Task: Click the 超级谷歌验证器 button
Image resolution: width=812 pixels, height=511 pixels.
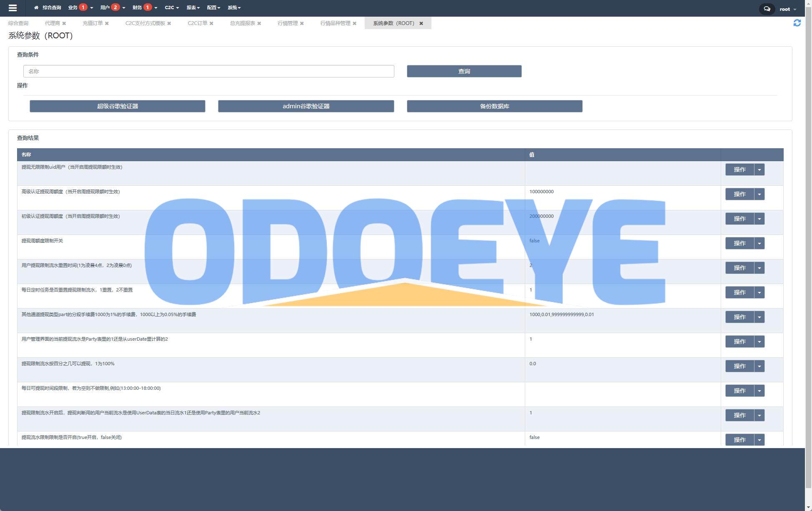Action: pos(117,106)
